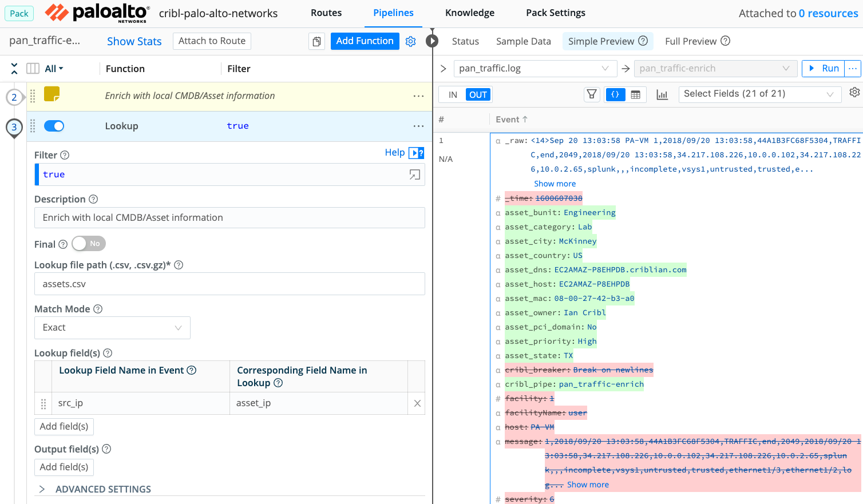Click the copy pipeline icon

tap(316, 41)
